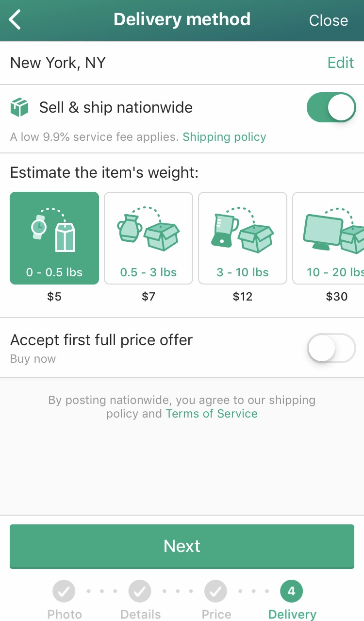Tap the Details step checkmark icon
The image size is (364, 621).
(140, 591)
